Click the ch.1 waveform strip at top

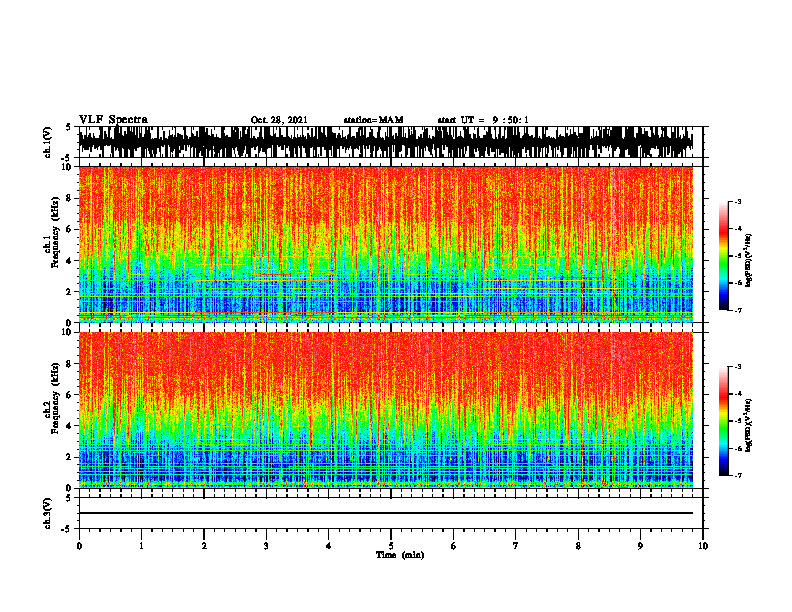tap(385, 142)
